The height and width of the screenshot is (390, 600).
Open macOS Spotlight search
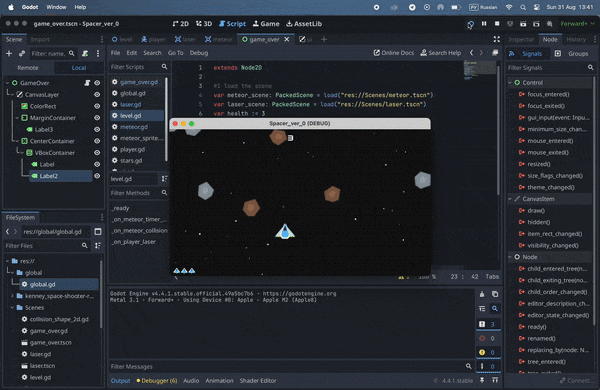[523, 7]
